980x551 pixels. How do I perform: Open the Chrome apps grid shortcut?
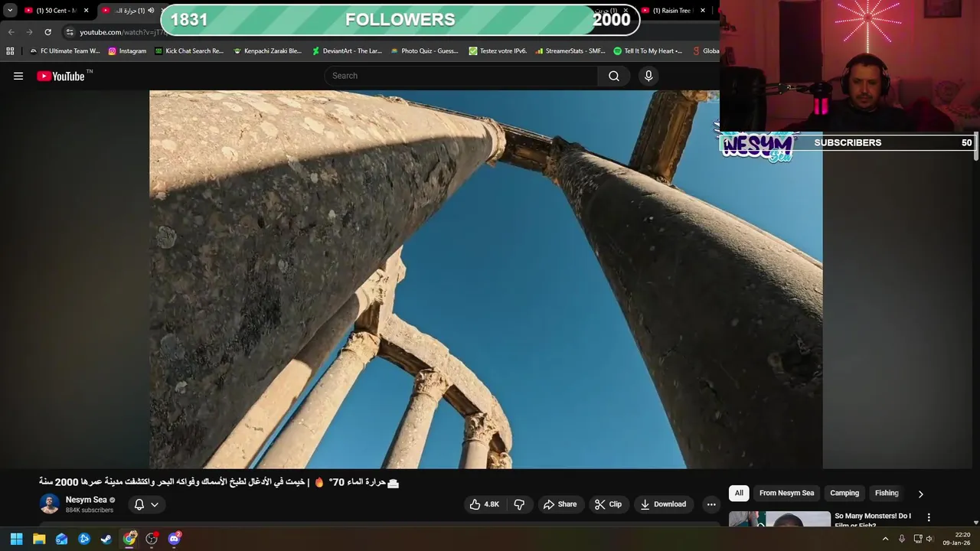[x=10, y=51]
